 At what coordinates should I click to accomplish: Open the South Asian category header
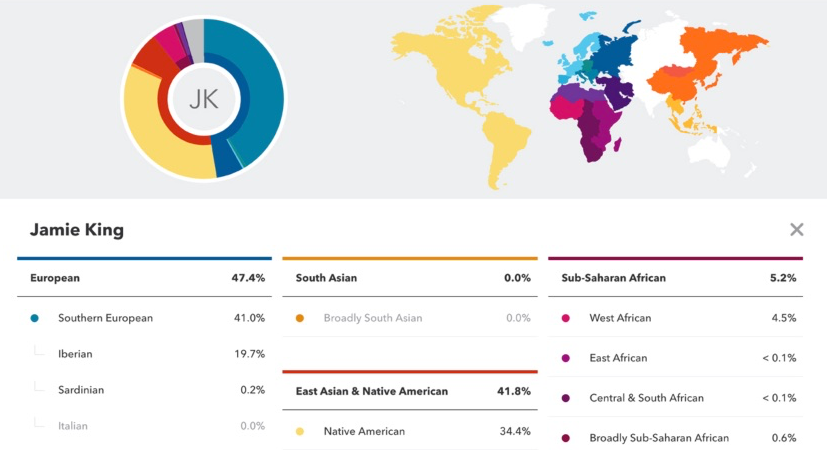click(x=410, y=278)
